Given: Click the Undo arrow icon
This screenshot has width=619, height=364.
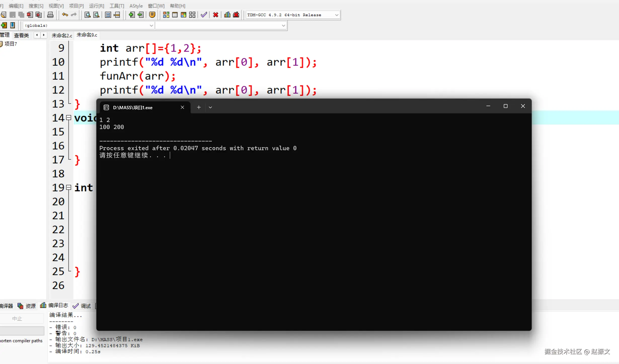Looking at the screenshot, I should pyautogui.click(x=65, y=15).
